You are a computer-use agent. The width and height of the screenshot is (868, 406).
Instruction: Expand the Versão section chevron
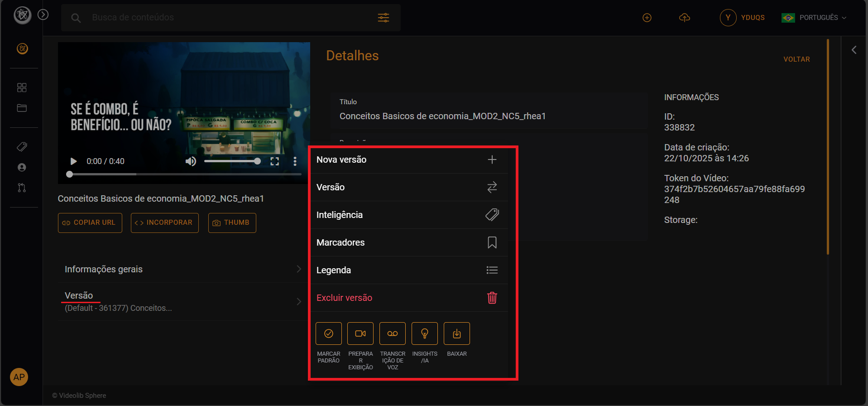coord(298,302)
